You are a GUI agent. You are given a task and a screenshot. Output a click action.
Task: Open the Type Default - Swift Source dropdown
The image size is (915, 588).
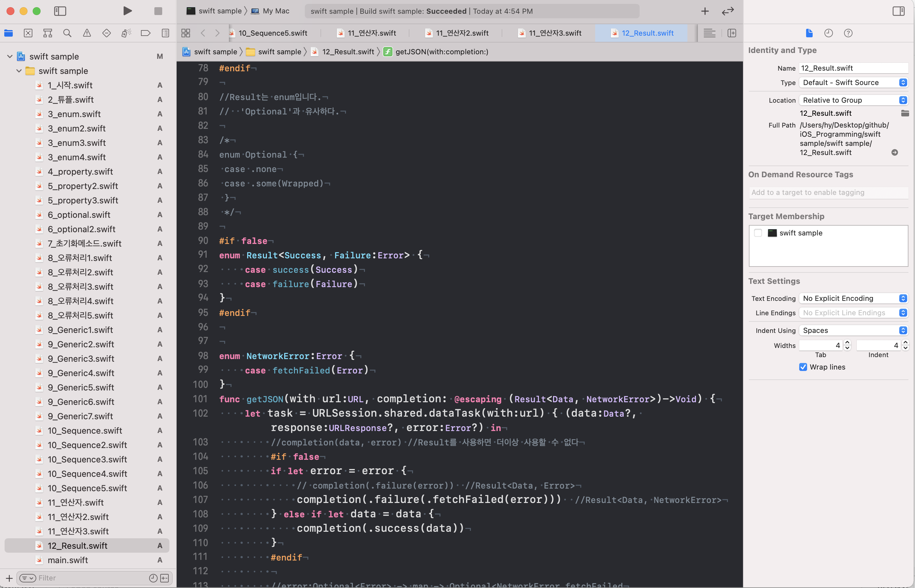click(x=854, y=82)
